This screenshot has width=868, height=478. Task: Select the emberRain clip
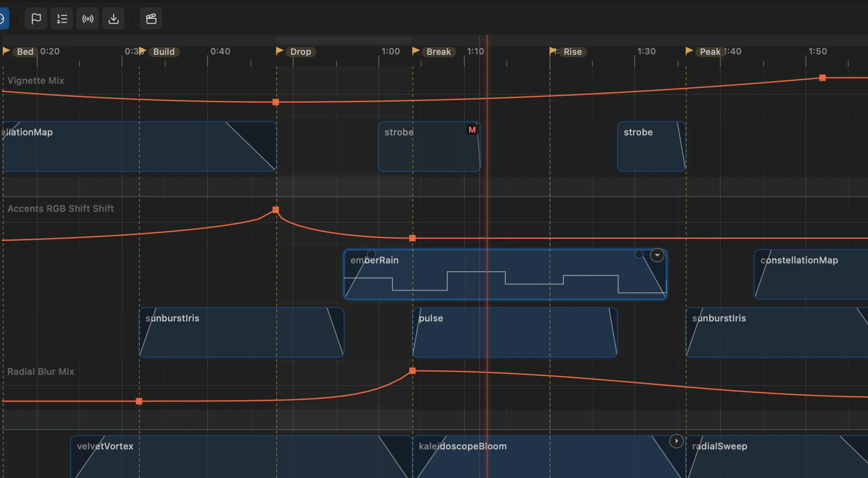coord(505,274)
